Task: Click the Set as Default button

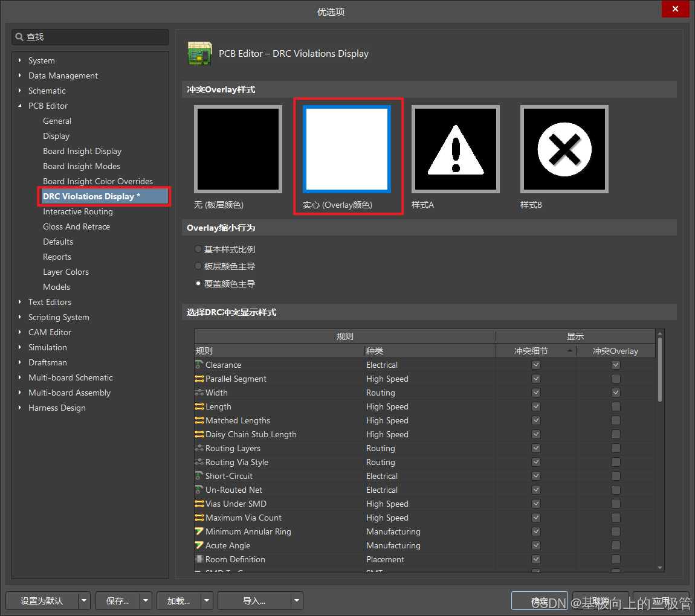Action: click(42, 601)
